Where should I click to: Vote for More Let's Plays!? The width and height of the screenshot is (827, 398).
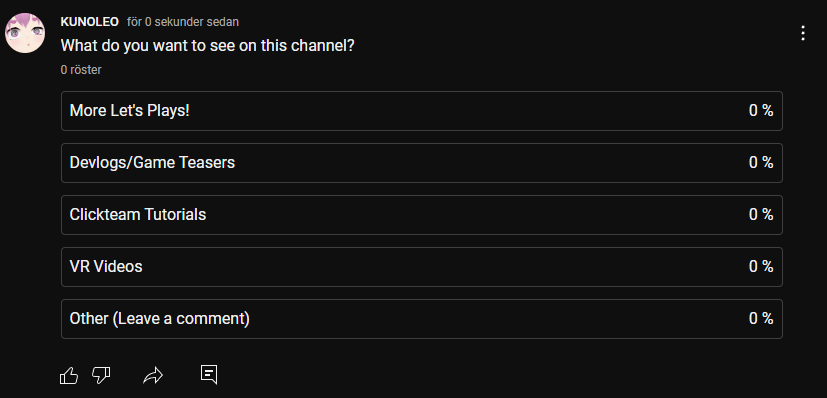coord(421,111)
